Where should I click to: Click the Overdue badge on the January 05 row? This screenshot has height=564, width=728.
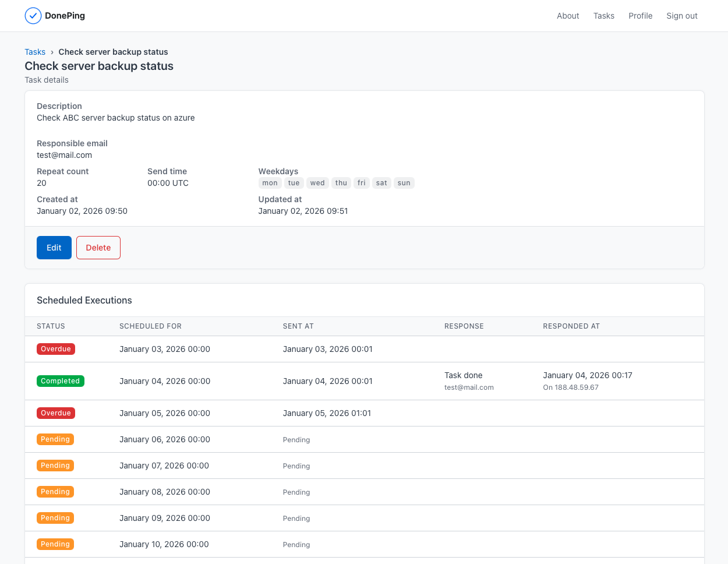tap(55, 413)
